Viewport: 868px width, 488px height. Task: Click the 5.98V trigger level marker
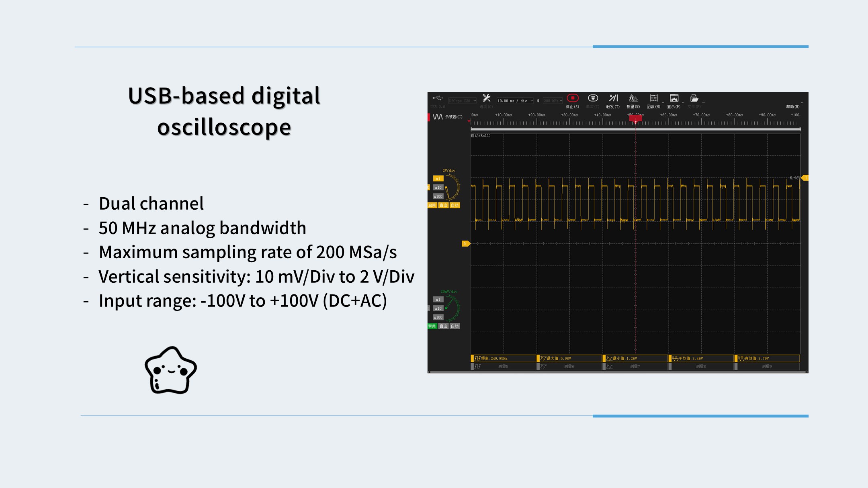(x=805, y=178)
